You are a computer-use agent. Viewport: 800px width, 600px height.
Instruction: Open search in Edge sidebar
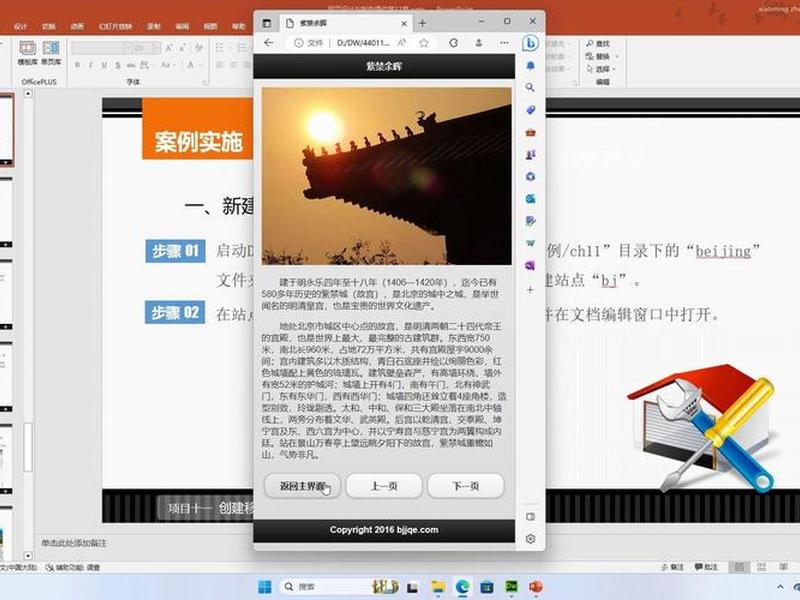530,88
